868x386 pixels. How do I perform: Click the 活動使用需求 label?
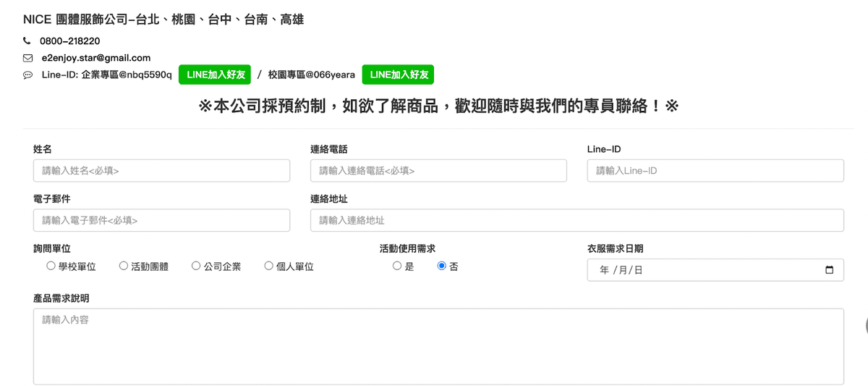tap(407, 248)
